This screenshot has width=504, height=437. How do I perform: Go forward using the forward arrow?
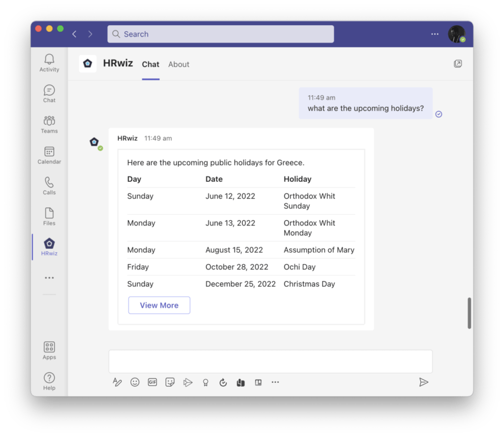[90, 34]
